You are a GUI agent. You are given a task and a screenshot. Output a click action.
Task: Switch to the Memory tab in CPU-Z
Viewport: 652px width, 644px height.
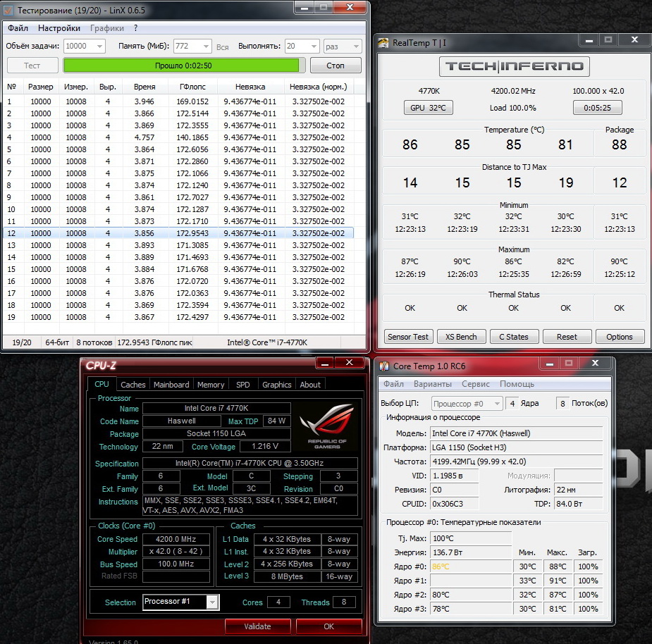[x=211, y=385]
